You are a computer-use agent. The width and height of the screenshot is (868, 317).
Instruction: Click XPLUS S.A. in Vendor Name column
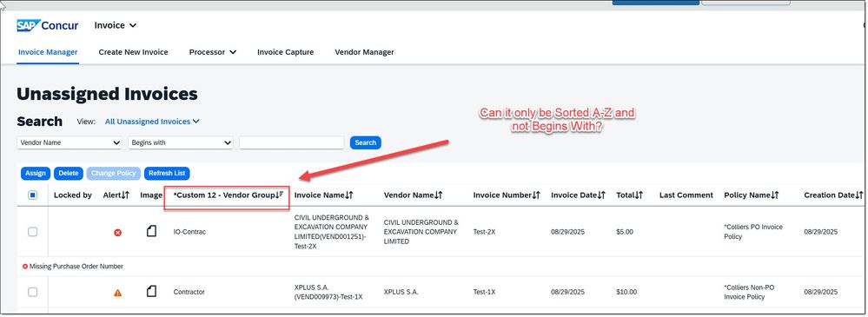[401, 292]
